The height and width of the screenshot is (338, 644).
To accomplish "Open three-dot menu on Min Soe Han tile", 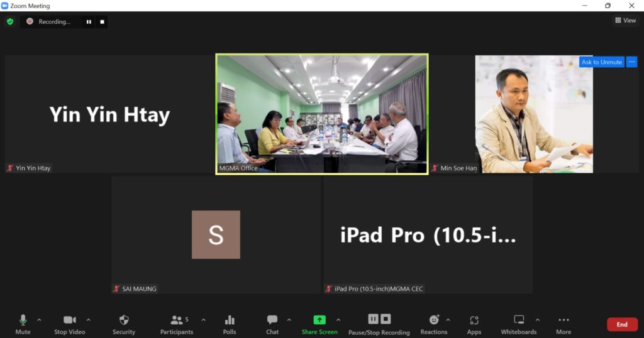I will pos(631,62).
